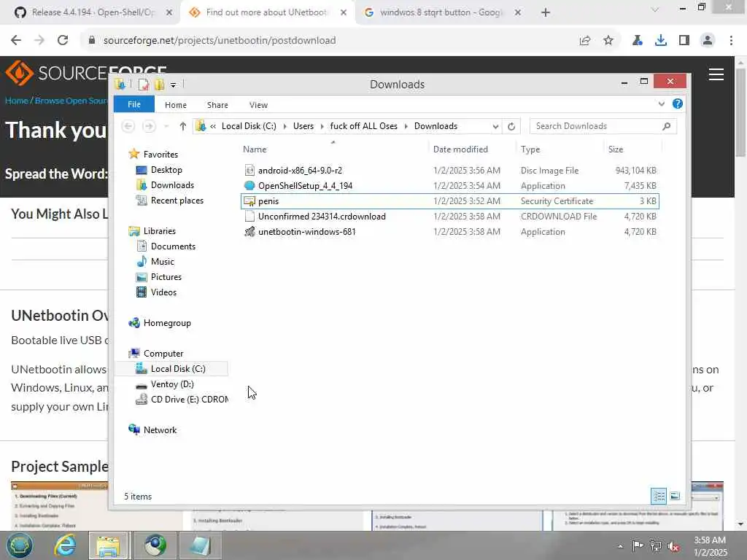The height and width of the screenshot is (560, 747).
Task: Show hidden tray icons arrow
Action: (x=620, y=546)
